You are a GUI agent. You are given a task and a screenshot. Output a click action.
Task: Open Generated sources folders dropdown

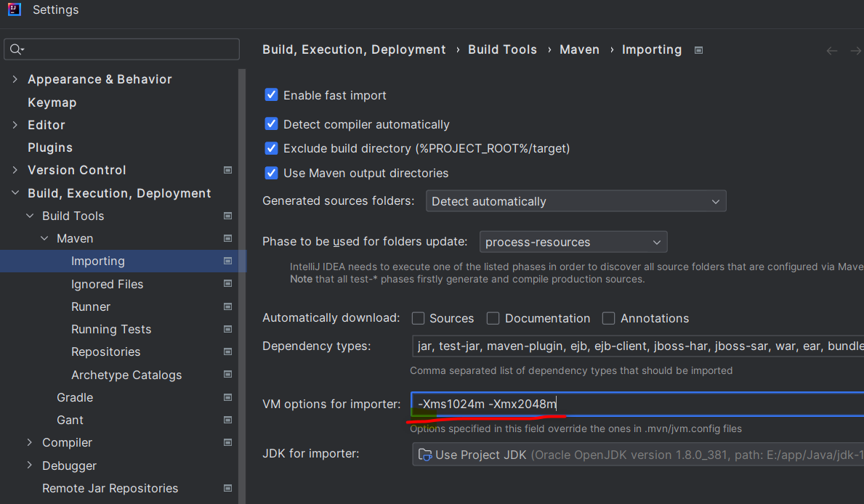click(x=576, y=201)
